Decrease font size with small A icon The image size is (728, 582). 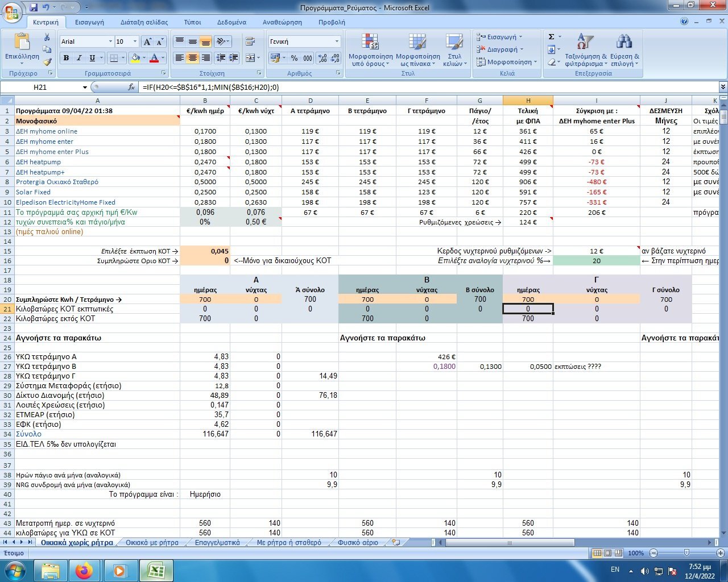coord(160,41)
